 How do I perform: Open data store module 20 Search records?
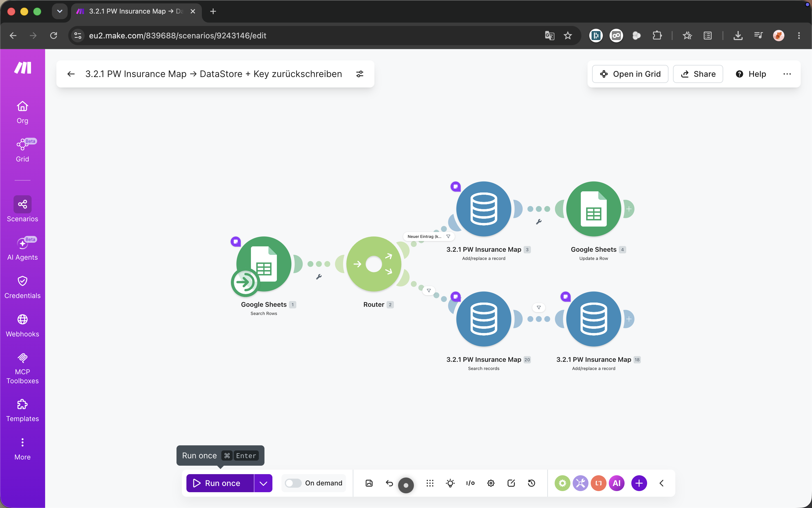coord(484,319)
